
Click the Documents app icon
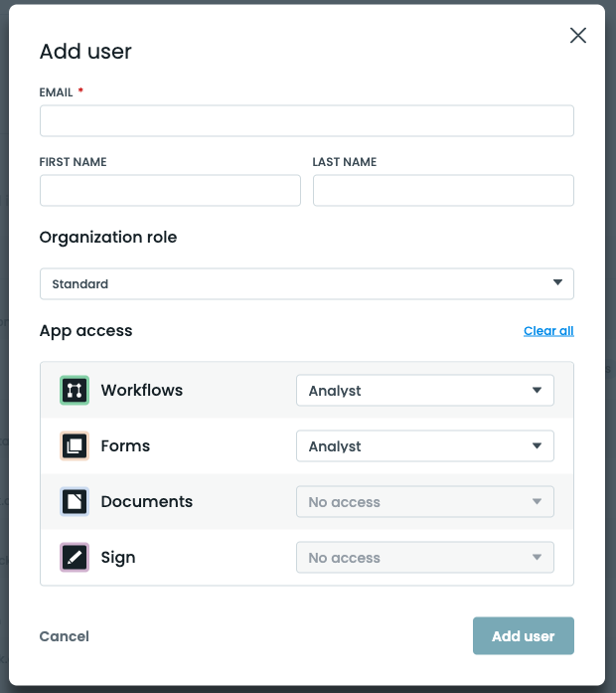pos(75,501)
